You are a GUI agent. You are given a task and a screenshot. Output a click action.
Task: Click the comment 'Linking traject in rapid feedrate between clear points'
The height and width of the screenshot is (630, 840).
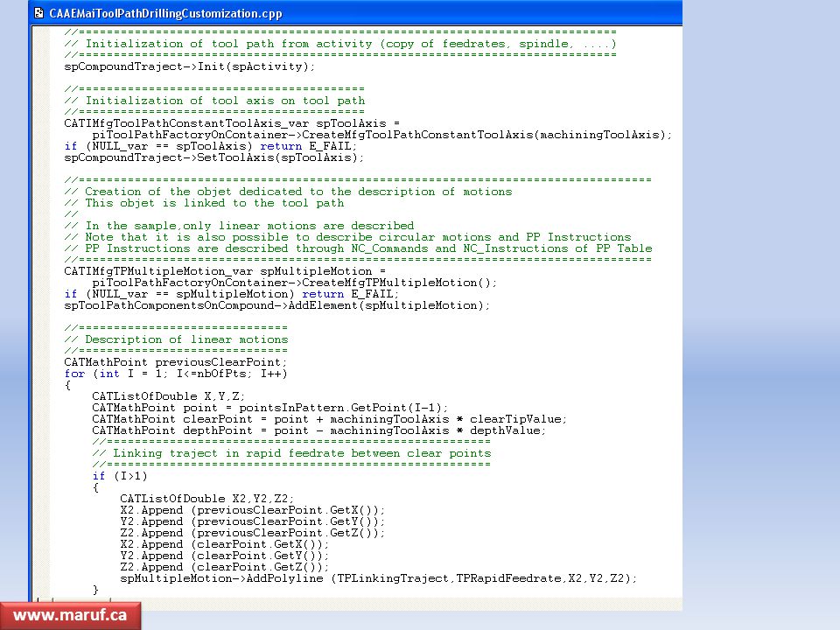291,453
